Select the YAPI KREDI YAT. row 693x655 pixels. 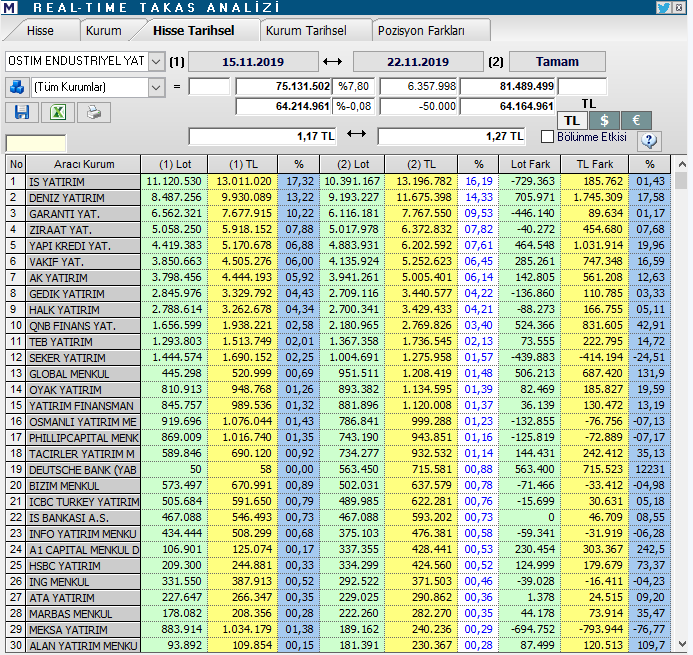point(338,246)
